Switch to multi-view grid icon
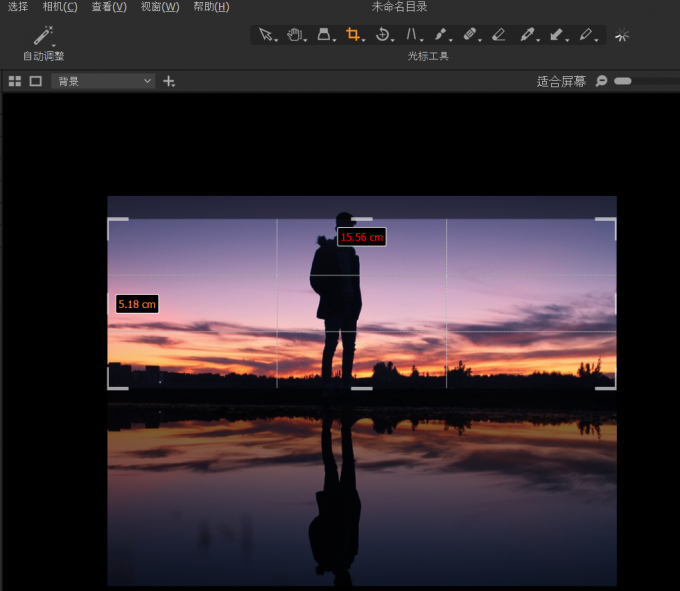 click(x=15, y=81)
